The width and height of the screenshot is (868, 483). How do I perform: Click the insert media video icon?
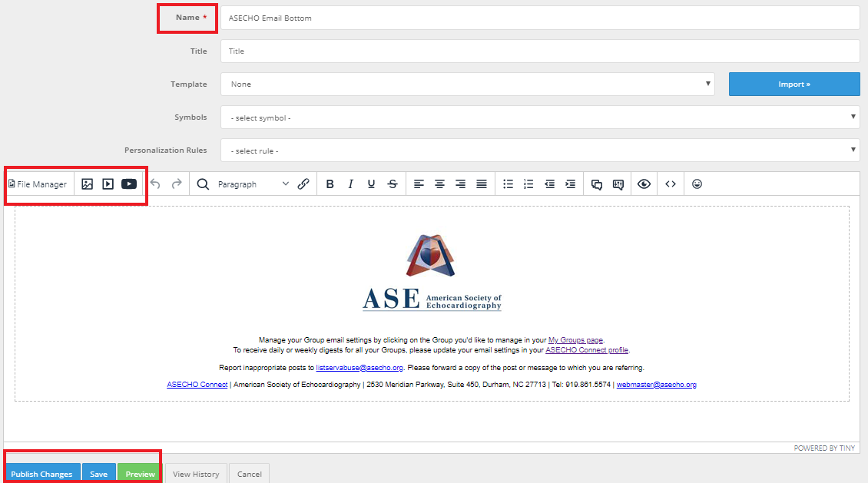pyautogui.click(x=108, y=184)
